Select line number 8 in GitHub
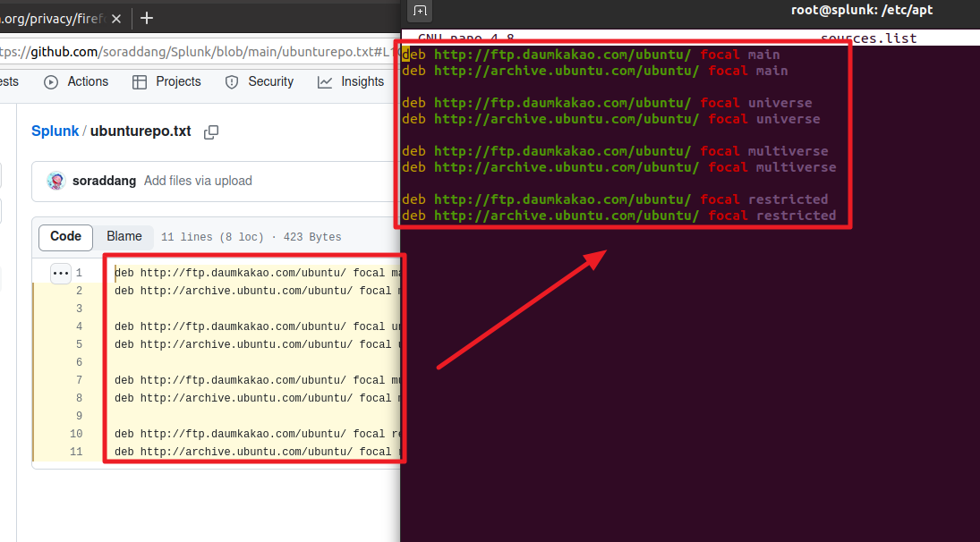Image resolution: width=980 pixels, height=542 pixels. click(x=80, y=398)
